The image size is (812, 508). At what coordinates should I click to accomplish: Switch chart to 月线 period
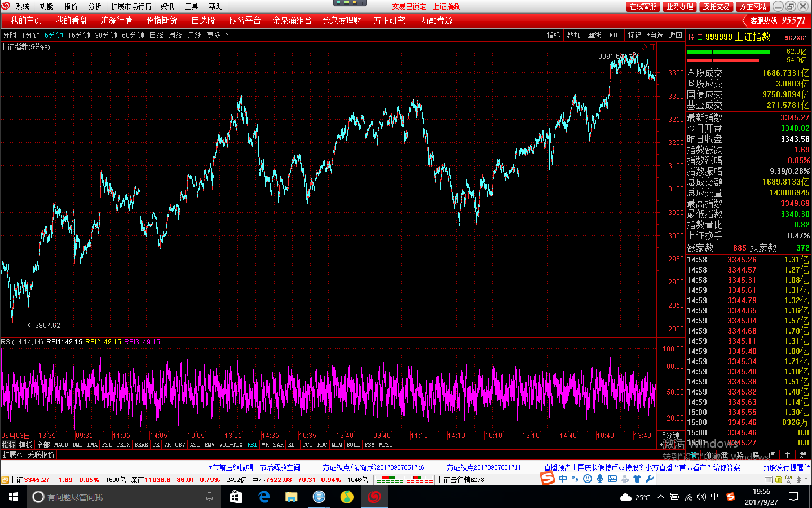(195, 35)
